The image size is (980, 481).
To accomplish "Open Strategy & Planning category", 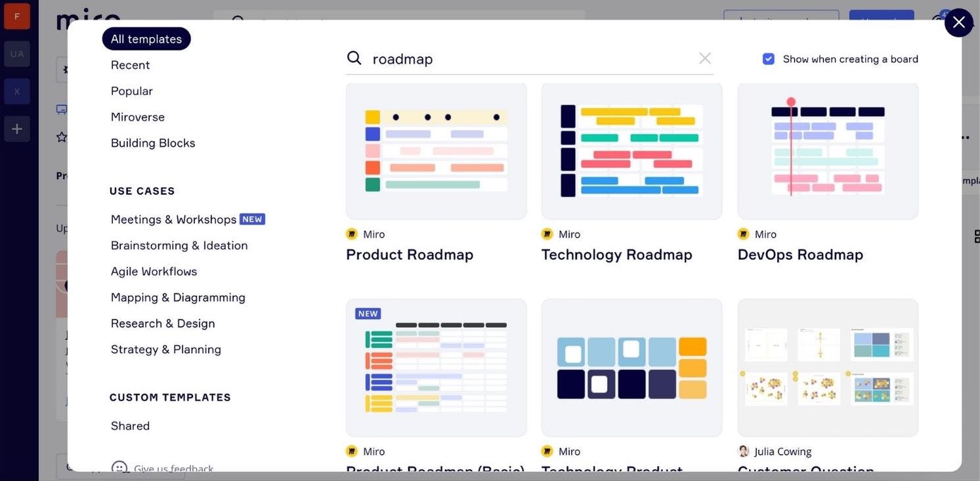I will tap(165, 348).
